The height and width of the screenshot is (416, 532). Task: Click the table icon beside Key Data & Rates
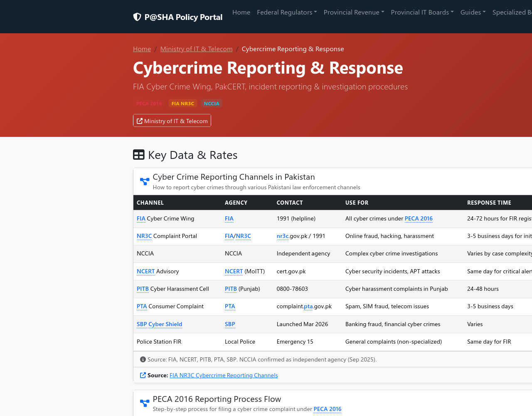point(139,155)
